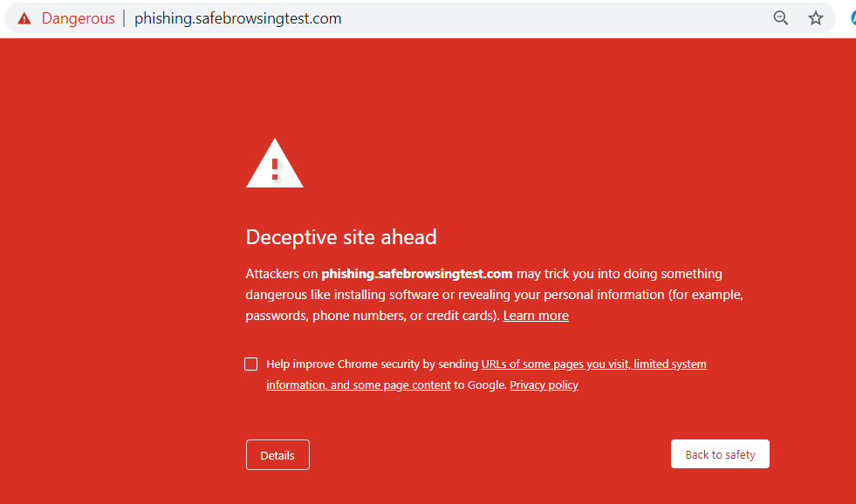This screenshot has height=504, width=856.
Task: Open the Privacy policy link
Action: 544,385
